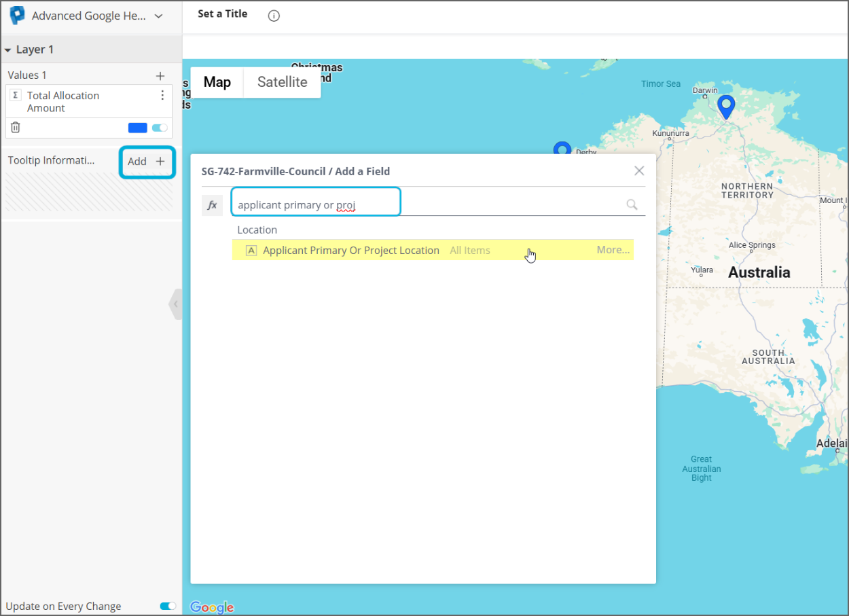
Task: Open the blue color swatch
Action: click(137, 128)
